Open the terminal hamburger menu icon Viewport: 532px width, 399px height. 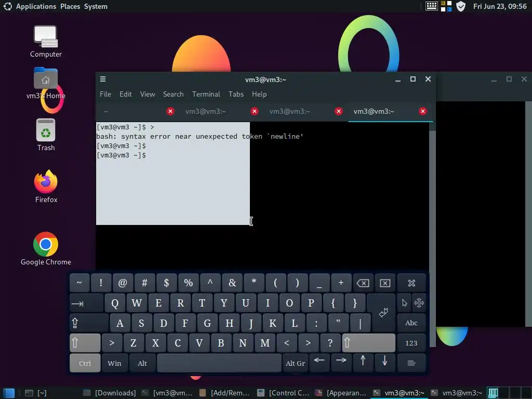[103, 79]
